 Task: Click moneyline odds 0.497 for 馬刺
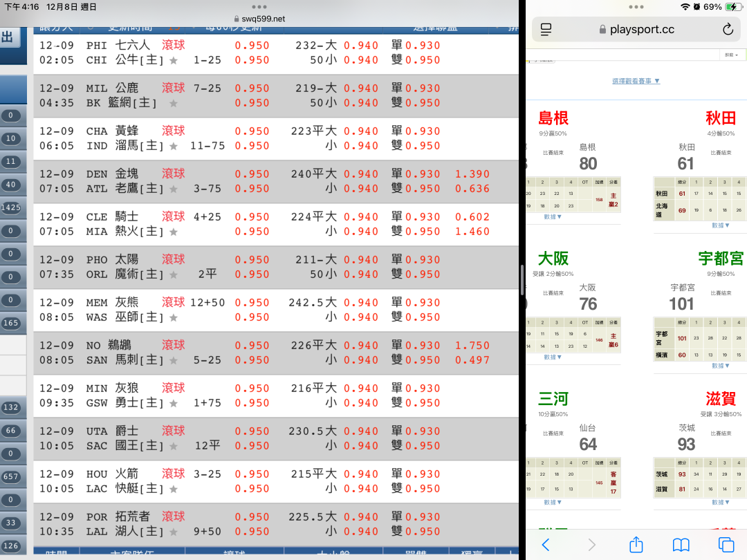[x=472, y=360]
